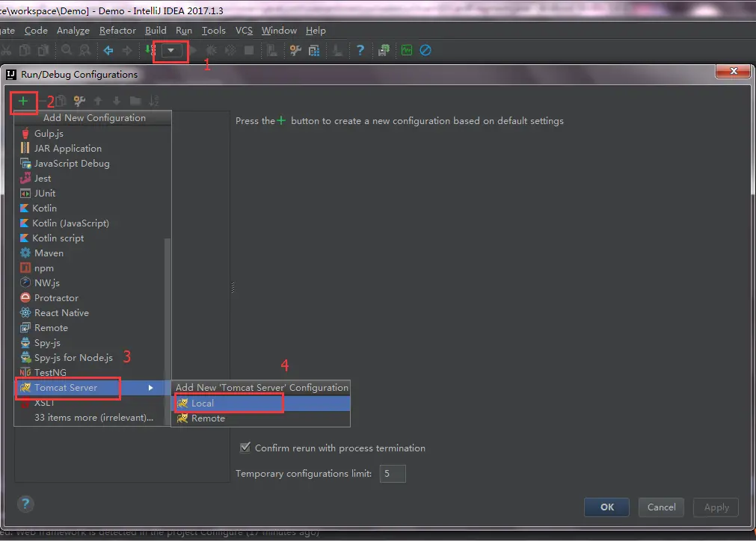Open the Tools menu
The height and width of the screenshot is (541, 756).
214,31
